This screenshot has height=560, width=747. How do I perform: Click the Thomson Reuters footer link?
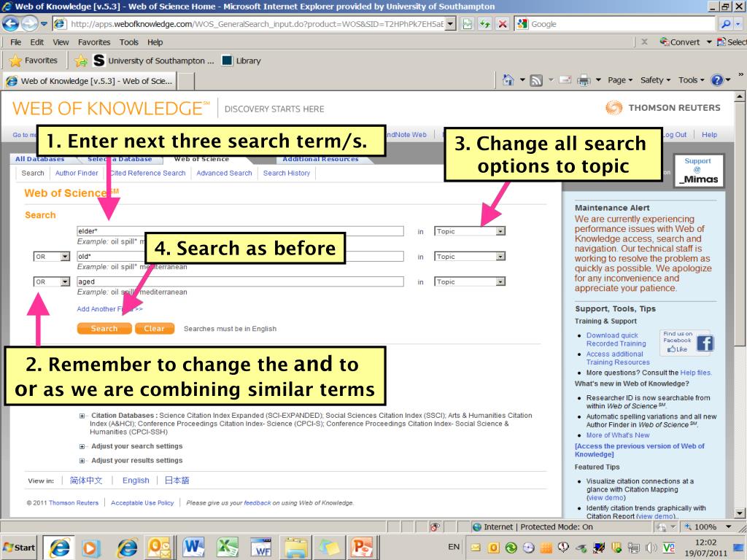74,503
